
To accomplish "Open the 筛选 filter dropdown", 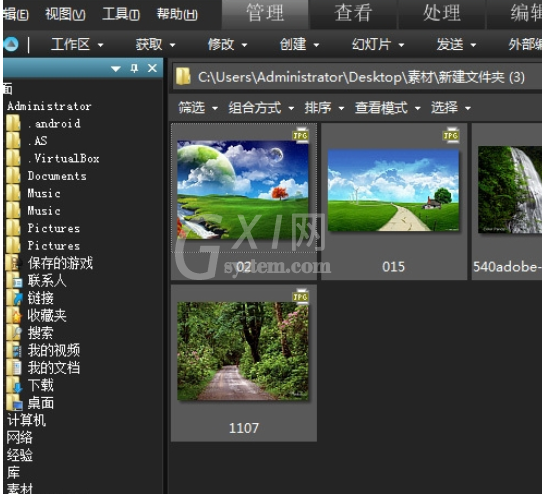I will click(198, 108).
